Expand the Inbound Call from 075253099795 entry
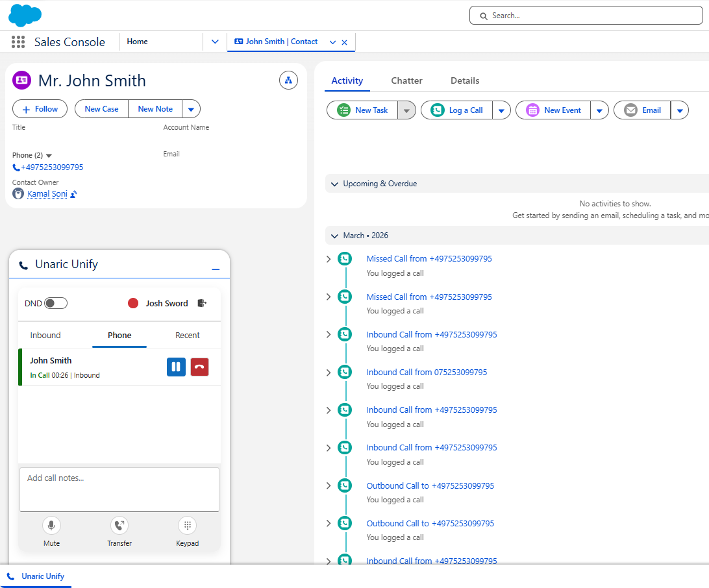 click(329, 373)
